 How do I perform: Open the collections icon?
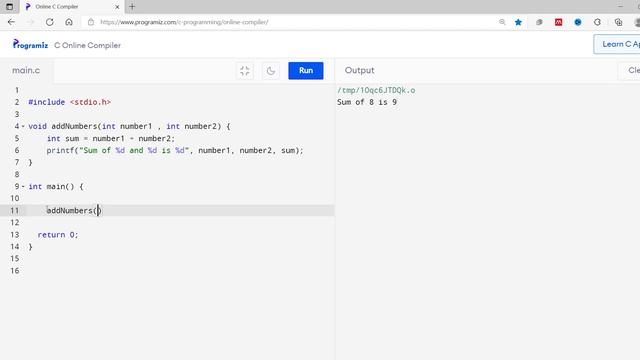[x=618, y=22]
